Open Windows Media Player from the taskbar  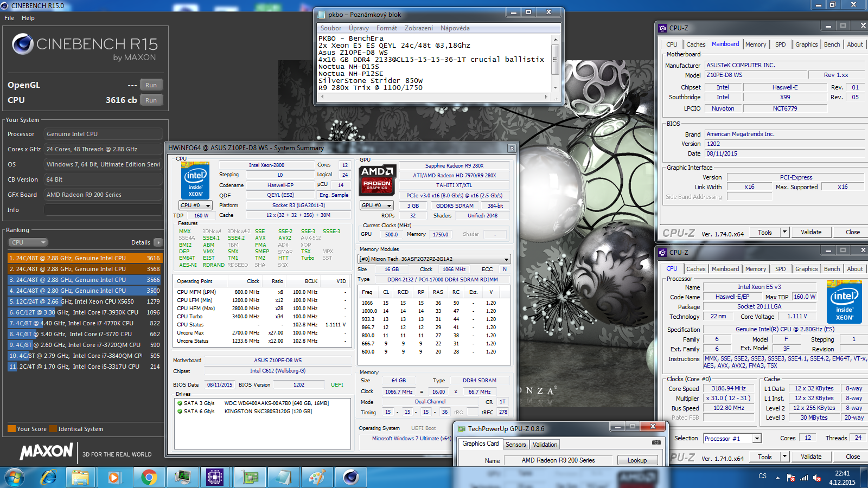[x=113, y=477]
